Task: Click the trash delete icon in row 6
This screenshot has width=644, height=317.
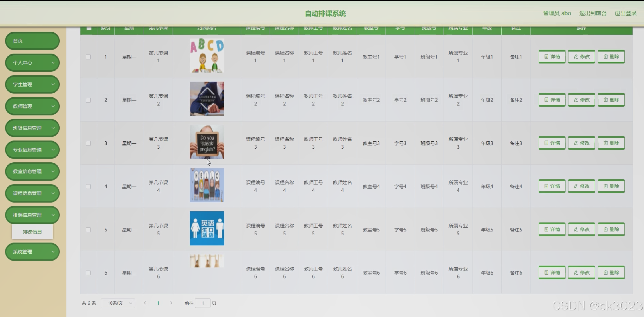Action: [x=606, y=273]
